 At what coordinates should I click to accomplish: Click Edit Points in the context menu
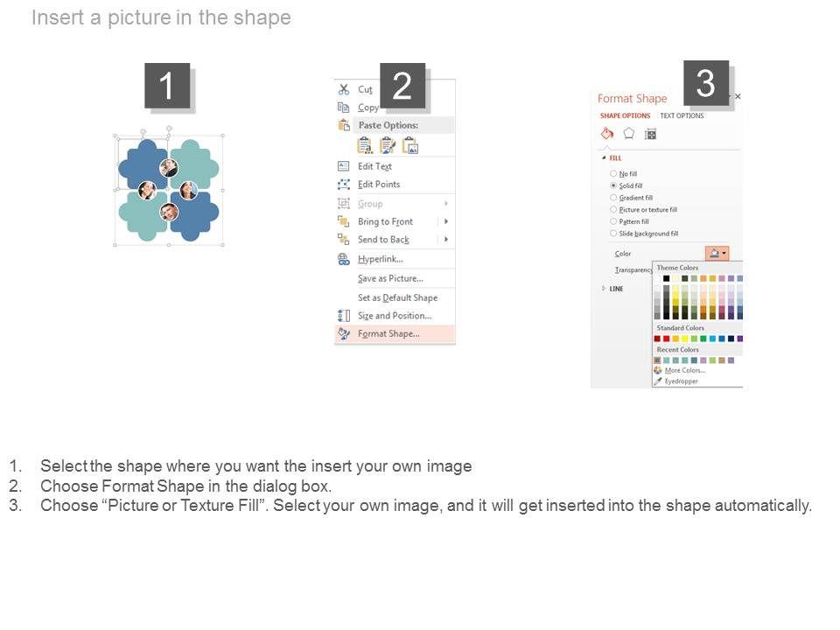coord(379,185)
